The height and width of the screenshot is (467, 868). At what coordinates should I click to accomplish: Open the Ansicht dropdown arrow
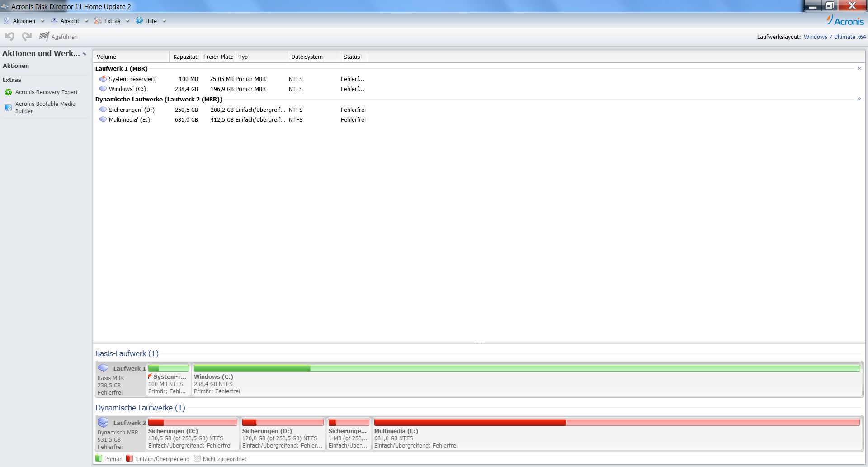[x=86, y=21]
